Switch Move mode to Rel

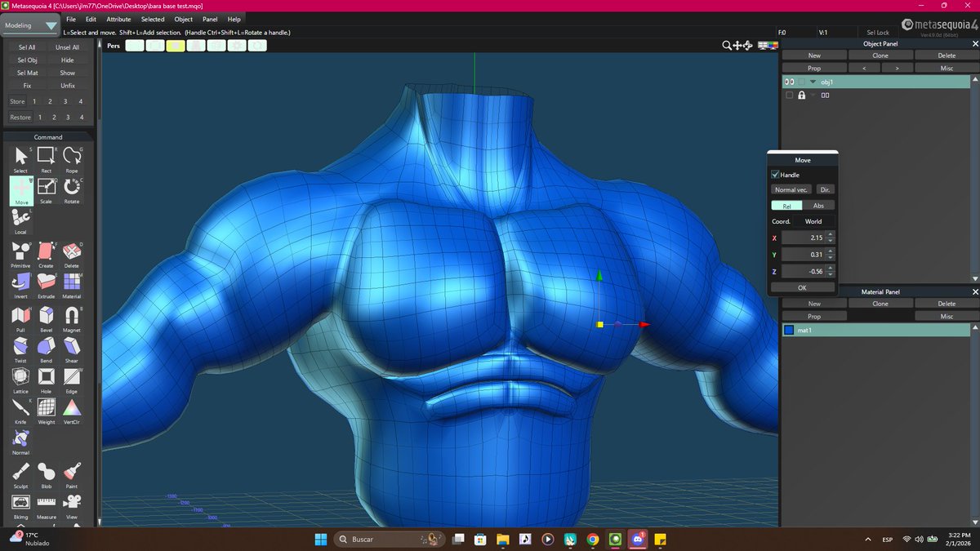786,206
